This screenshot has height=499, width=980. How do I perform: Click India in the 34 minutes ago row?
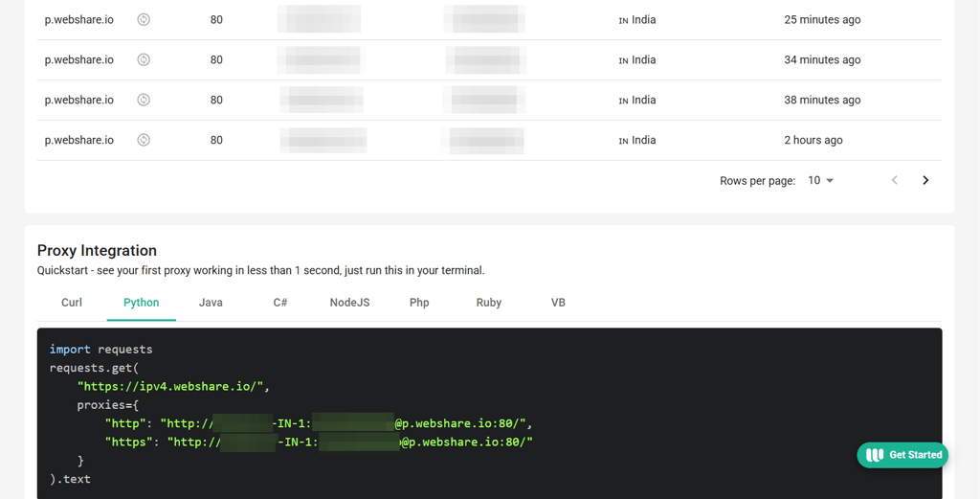[x=644, y=59]
